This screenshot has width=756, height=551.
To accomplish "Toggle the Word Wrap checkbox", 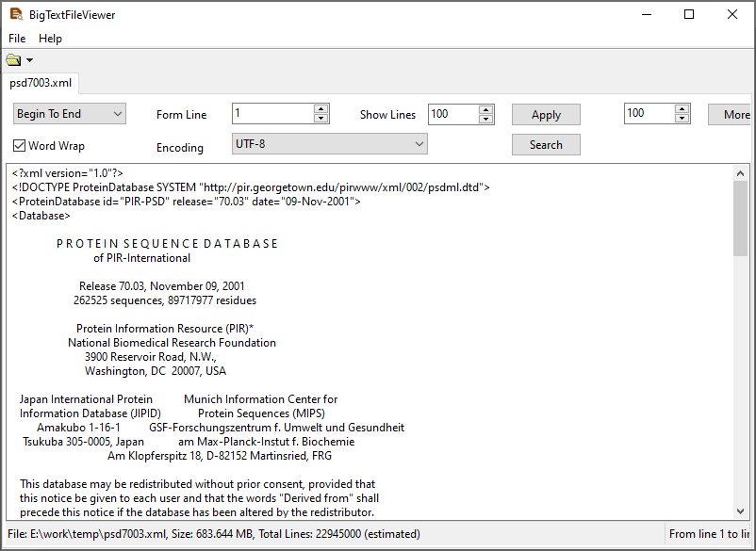I will coord(49,145).
